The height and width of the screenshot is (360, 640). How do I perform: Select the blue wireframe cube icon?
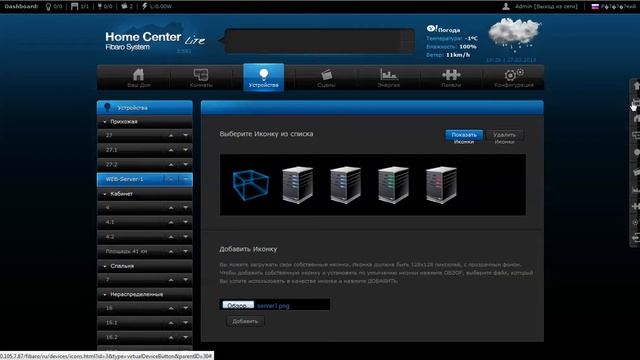click(x=251, y=185)
